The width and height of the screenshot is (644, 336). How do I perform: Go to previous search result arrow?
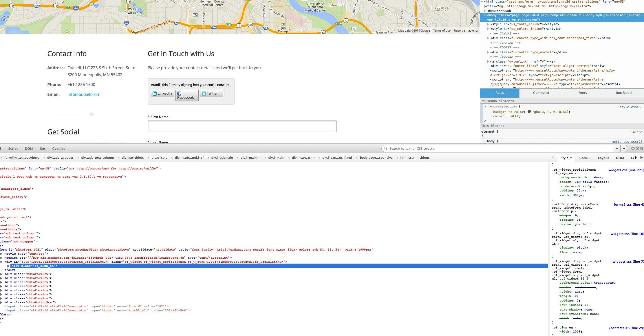[616, 149]
